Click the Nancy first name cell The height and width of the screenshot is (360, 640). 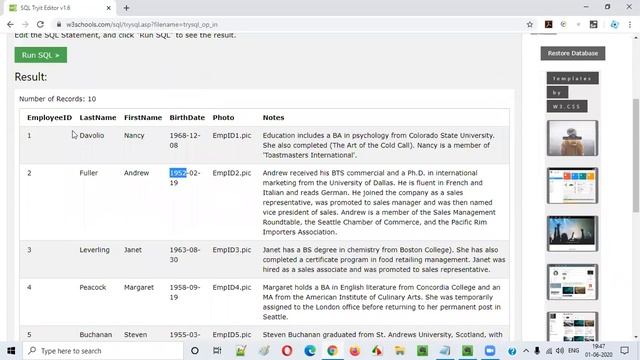[134, 136]
